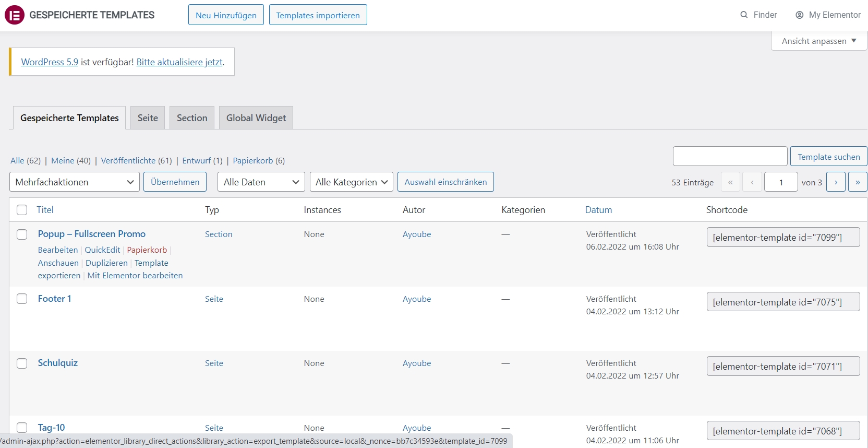Switch to the Section tab
This screenshot has width=868, height=448.
pos(192,118)
